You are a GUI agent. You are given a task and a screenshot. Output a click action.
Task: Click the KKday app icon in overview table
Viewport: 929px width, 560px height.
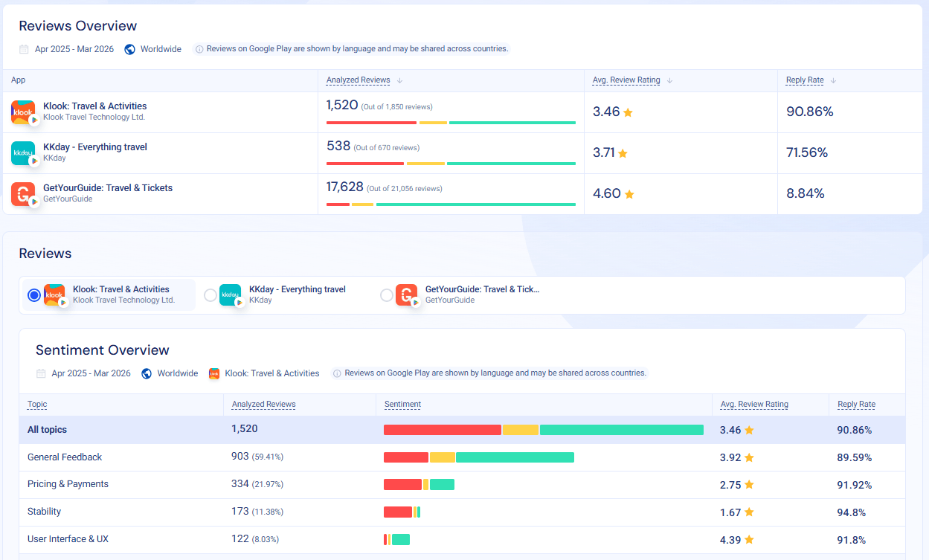(23, 153)
